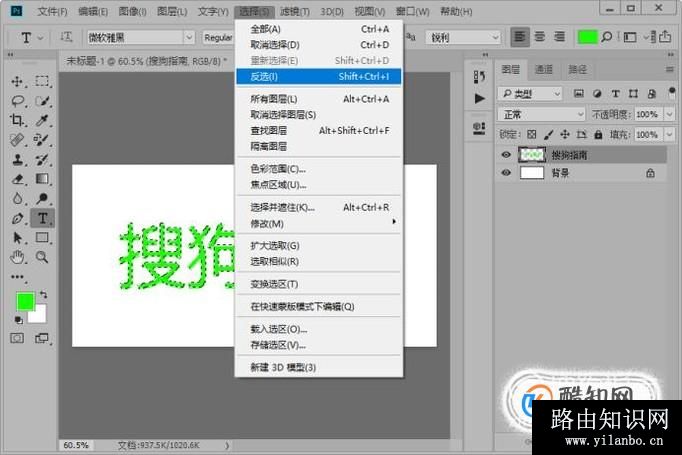The height and width of the screenshot is (455, 682).
Task: Select the Rectangle shape tool
Action: [x=42, y=238]
